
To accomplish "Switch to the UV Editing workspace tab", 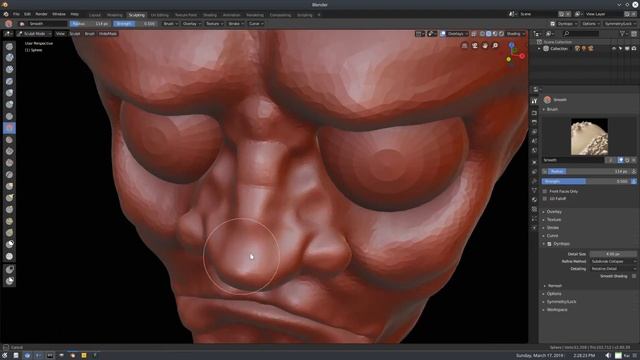I will point(160,15).
